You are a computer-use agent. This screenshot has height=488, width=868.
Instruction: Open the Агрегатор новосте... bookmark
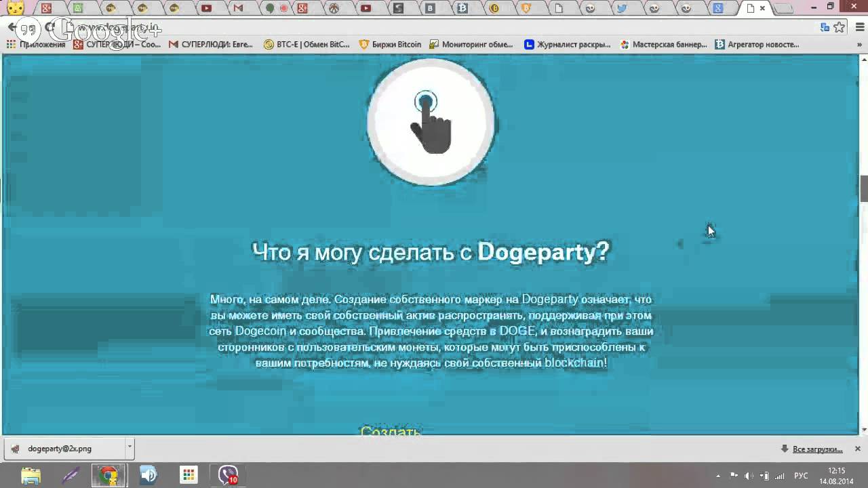[757, 45]
